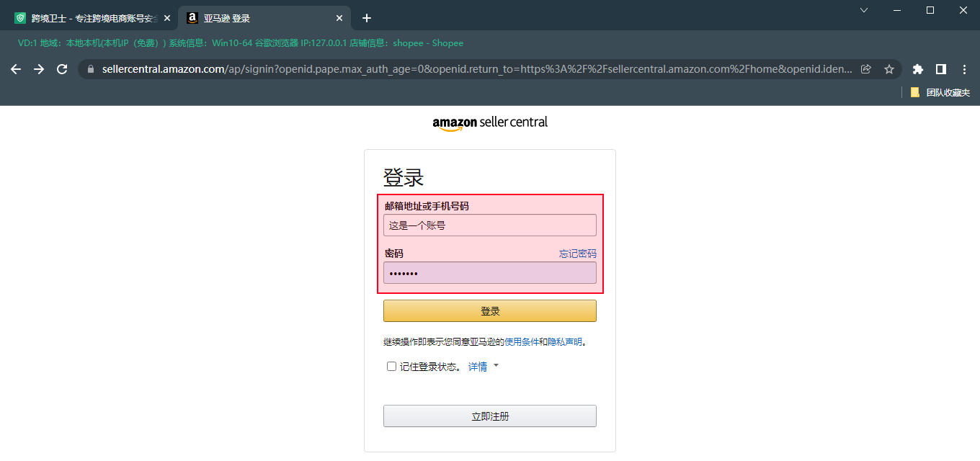
Task: Reload the page with refresh icon
Action: pyautogui.click(x=62, y=69)
